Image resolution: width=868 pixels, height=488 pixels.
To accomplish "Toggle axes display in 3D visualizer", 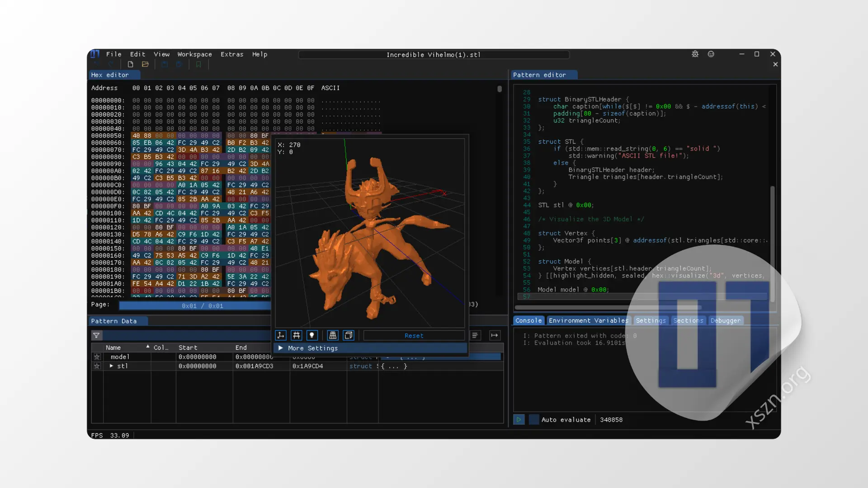I will (281, 335).
